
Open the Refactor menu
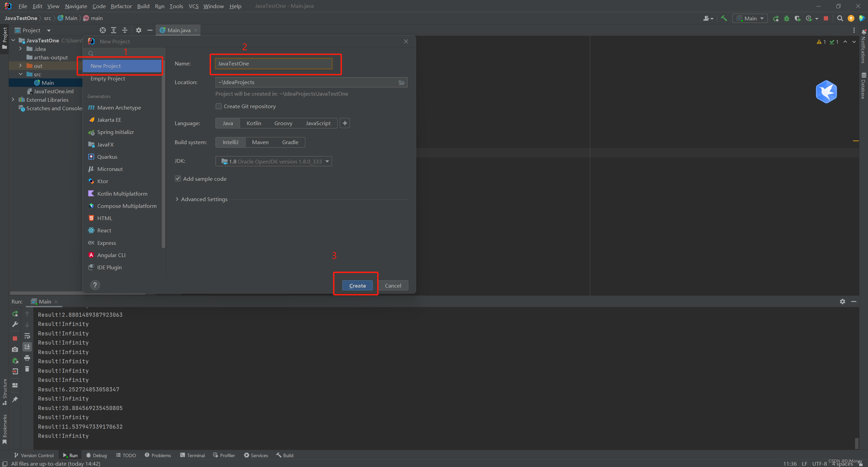[x=121, y=6]
